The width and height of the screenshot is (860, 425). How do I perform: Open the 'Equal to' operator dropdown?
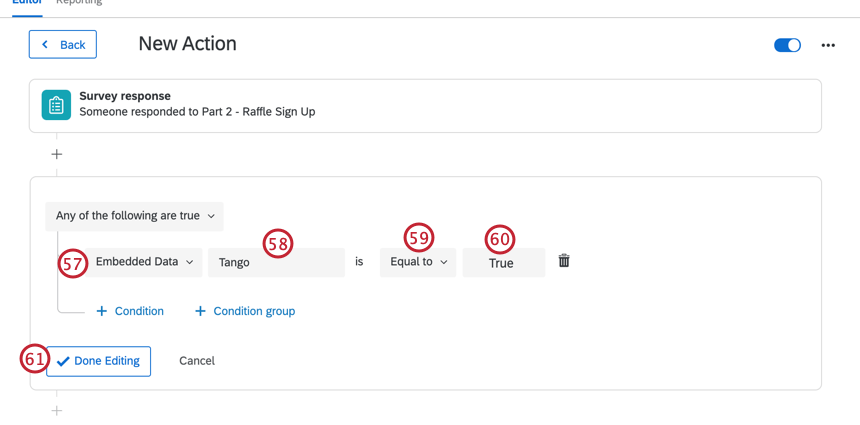pos(418,262)
